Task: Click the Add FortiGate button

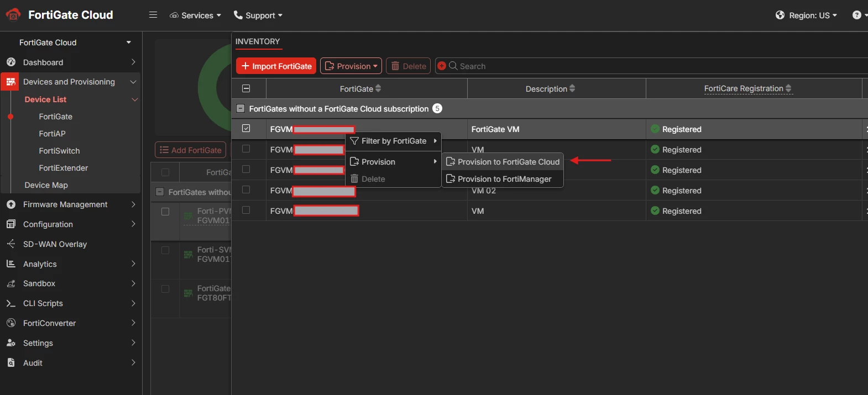Action: (191, 150)
